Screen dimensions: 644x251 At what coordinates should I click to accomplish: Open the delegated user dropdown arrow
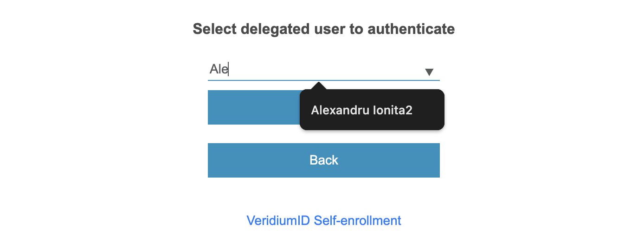coord(429,72)
